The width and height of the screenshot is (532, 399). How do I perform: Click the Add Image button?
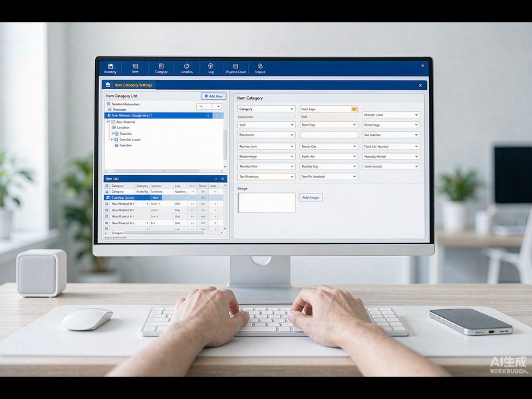(x=311, y=198)
